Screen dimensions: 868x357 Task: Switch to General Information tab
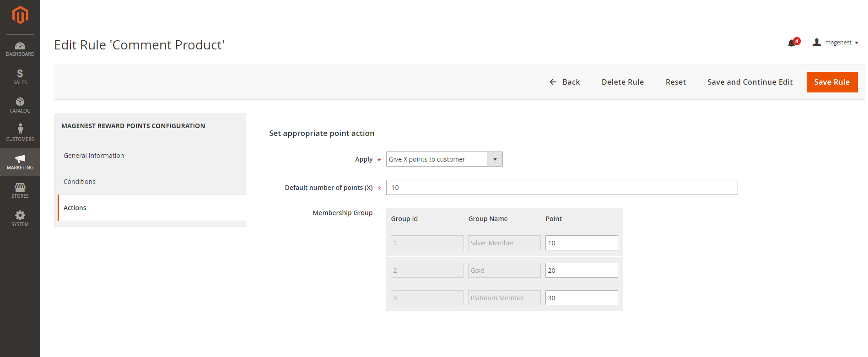pyautogui.click(x=94, y=156)
